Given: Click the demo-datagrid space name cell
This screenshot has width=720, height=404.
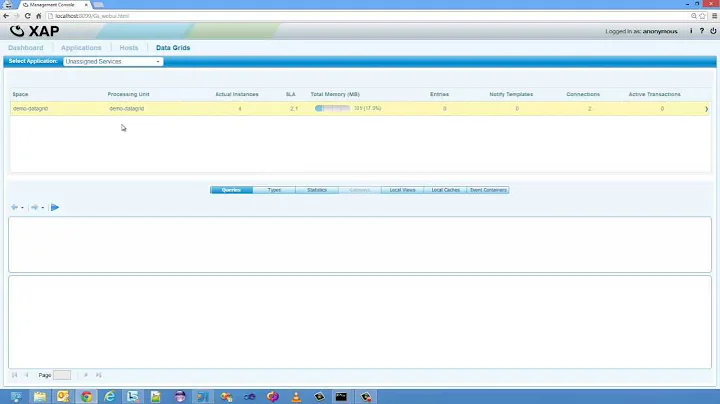Looking at the screenshot, I should coord(31,109).
